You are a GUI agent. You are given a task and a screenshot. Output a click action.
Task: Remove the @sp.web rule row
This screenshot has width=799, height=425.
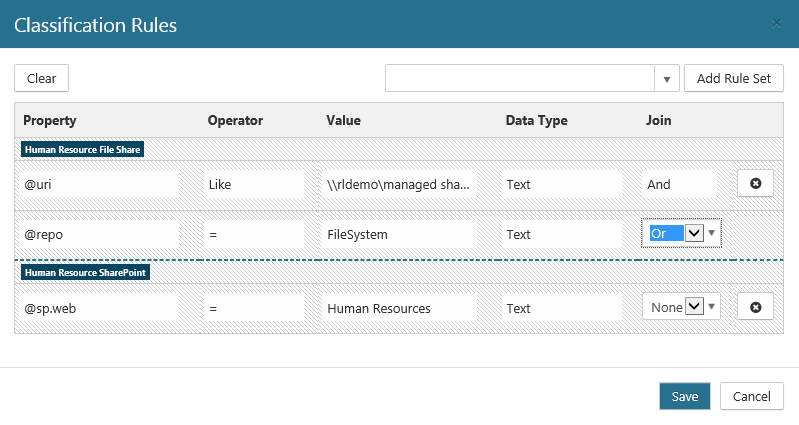point(755,308)
